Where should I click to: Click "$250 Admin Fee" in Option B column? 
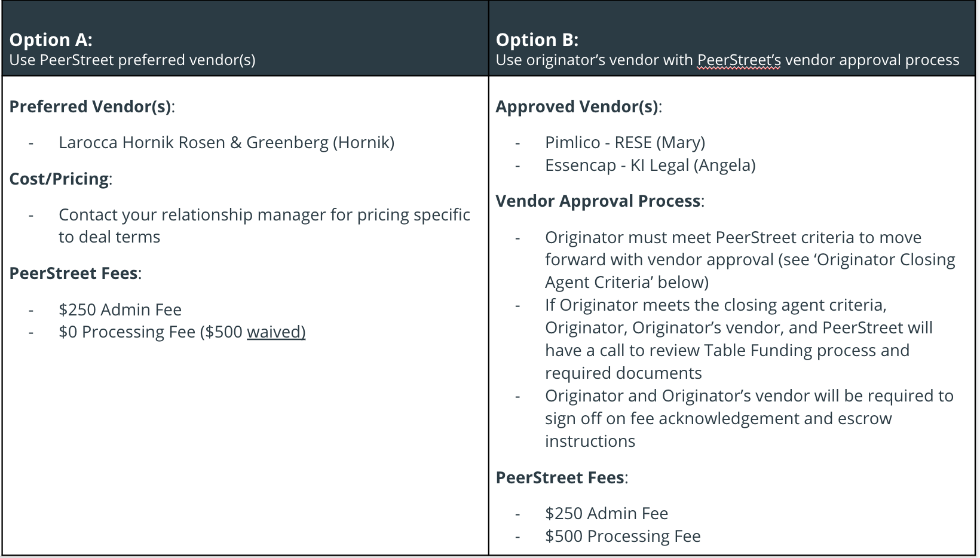pos(607,514)
